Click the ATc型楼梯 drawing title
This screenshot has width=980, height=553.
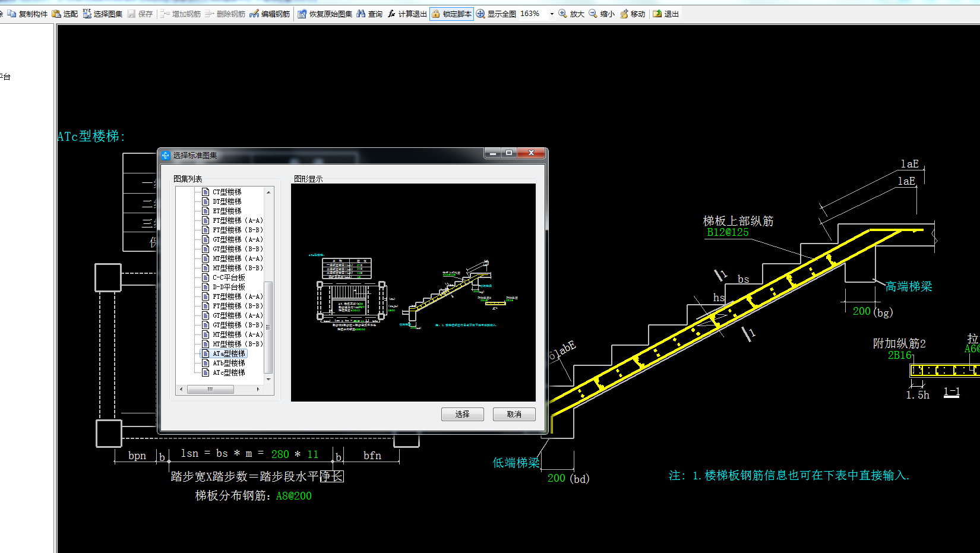[x=91, y=137]
